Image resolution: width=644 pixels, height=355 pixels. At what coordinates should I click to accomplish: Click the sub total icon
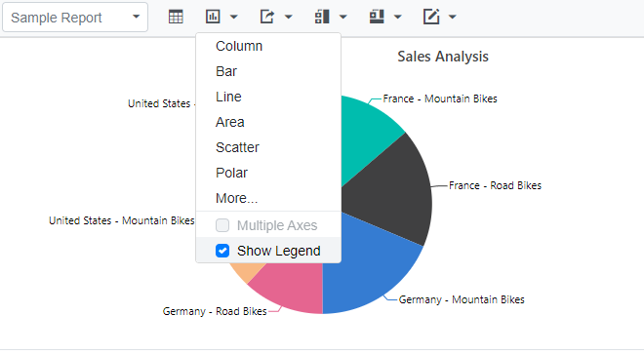pyautogui.click(x=322, y=17)
